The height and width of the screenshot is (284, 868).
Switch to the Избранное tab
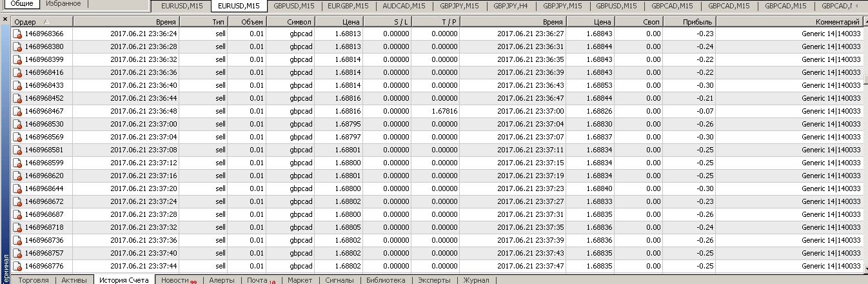pos(63,4)
